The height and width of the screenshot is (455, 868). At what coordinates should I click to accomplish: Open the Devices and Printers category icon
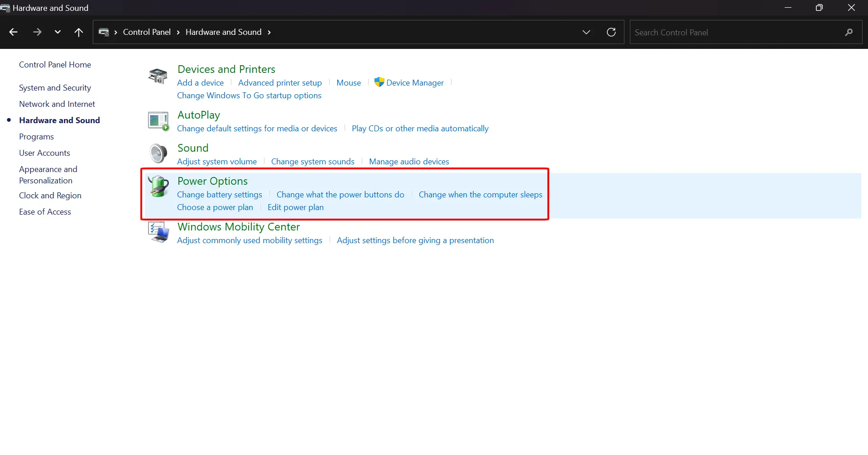(x=158, y=76)
